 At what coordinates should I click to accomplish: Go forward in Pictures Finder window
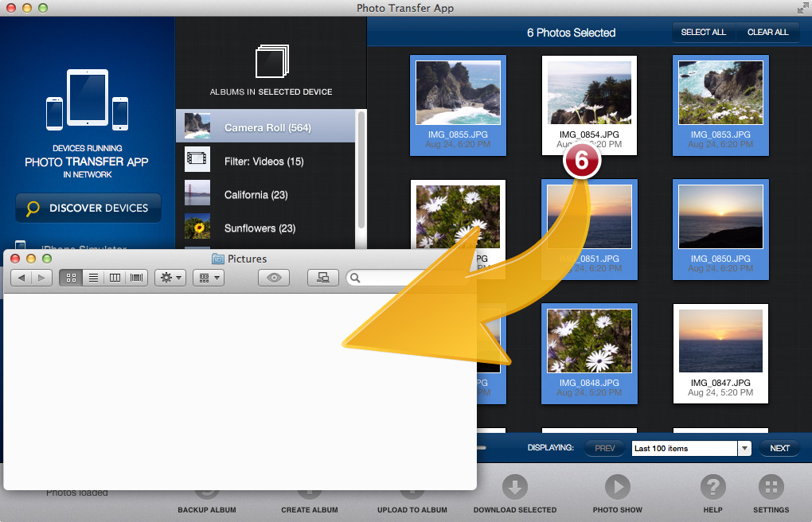click(x=41, y=278)
